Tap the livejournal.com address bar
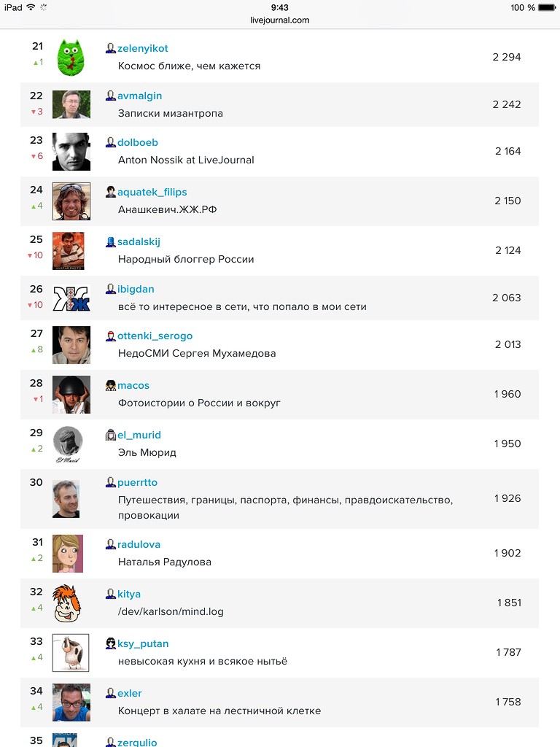 click(x=280, y=20)
